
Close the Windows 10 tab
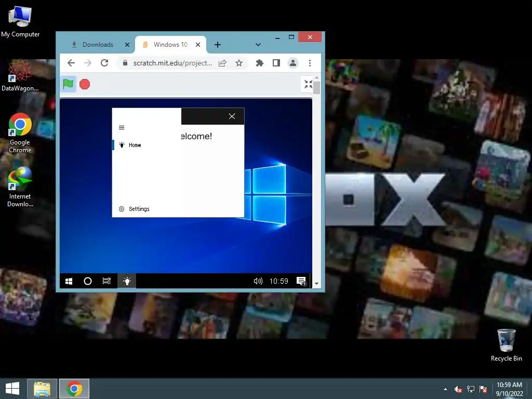(x=198, y=45)
